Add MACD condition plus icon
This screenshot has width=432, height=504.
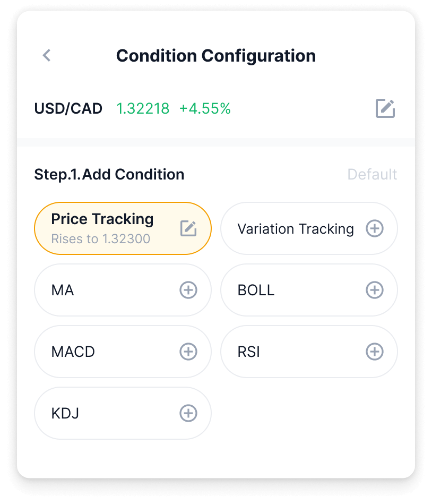188,352
